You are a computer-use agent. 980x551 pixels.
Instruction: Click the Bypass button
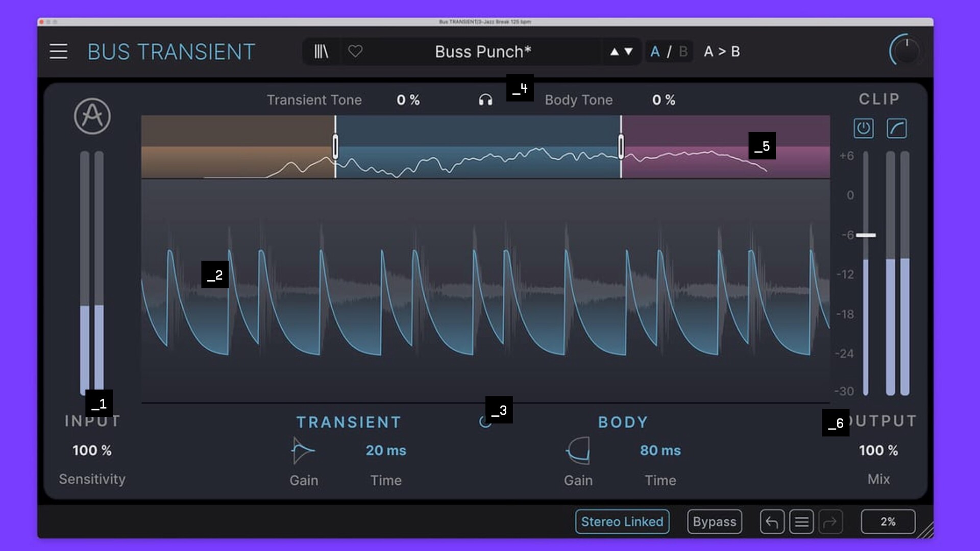[714, 522]
